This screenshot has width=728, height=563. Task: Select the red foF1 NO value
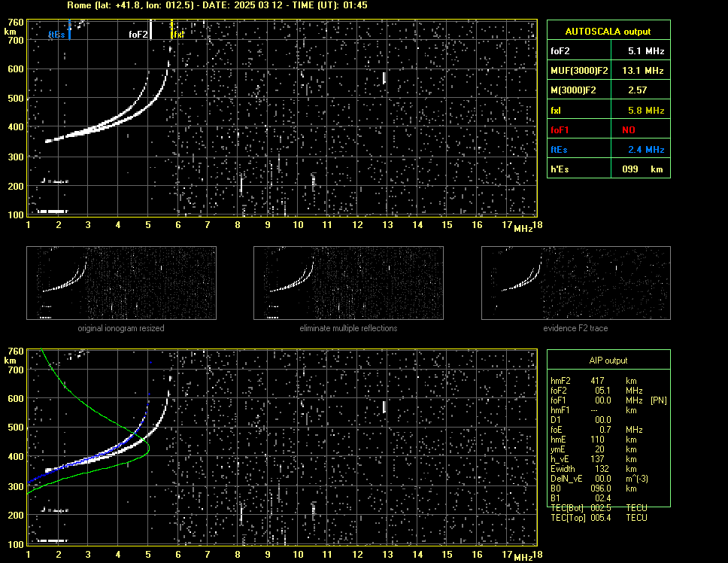click(629, 130)
